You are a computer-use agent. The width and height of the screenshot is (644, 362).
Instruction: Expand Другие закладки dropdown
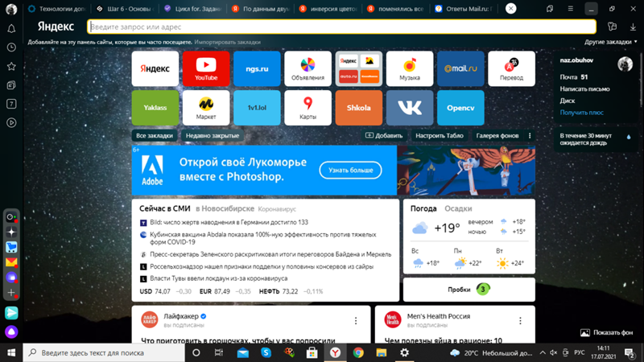coord(611,42)
